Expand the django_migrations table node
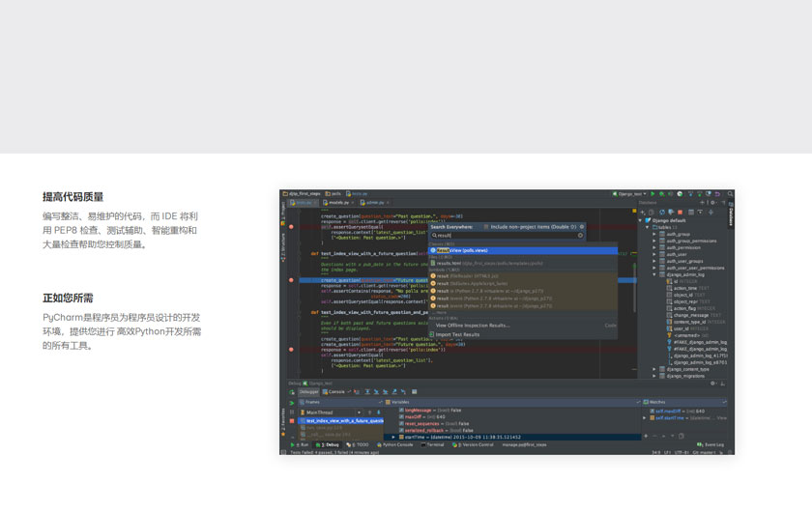This screenshot has width=812, height=512. [x=654, y=376]
